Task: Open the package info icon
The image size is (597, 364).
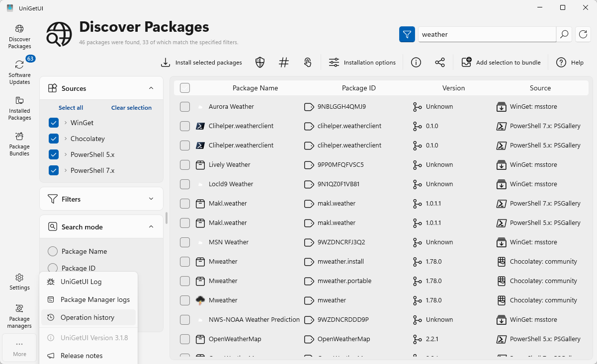Action: (416, 62)
